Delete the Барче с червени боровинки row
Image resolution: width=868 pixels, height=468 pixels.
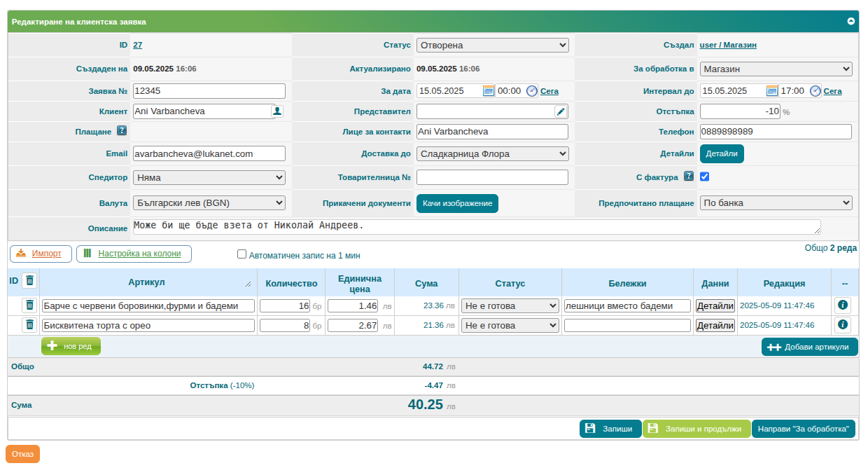click(x=29, y=305)
